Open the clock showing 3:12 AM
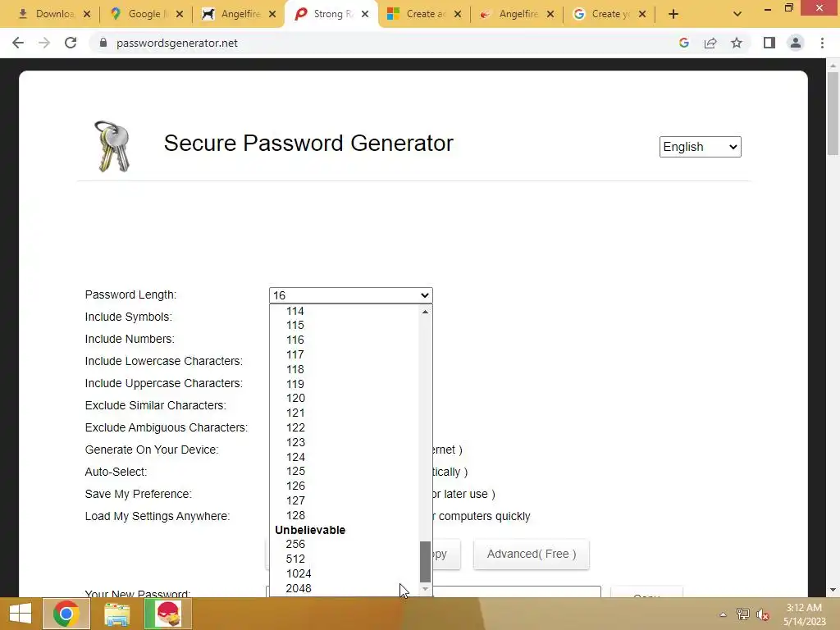 pyautogui.click(x=804, y=614)
